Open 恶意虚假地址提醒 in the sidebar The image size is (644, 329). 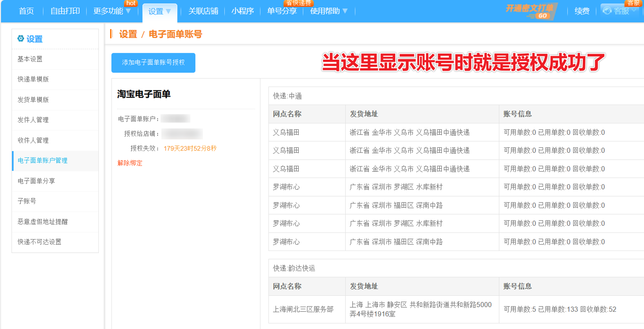pyautogui.click(x=55, y=222)
